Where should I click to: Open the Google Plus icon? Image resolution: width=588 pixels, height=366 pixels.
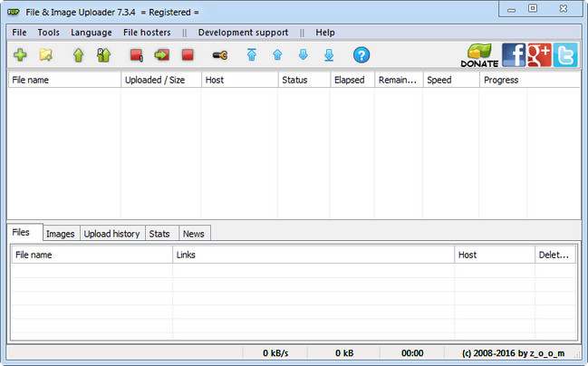pyautogui.click(x=540, y=55)
